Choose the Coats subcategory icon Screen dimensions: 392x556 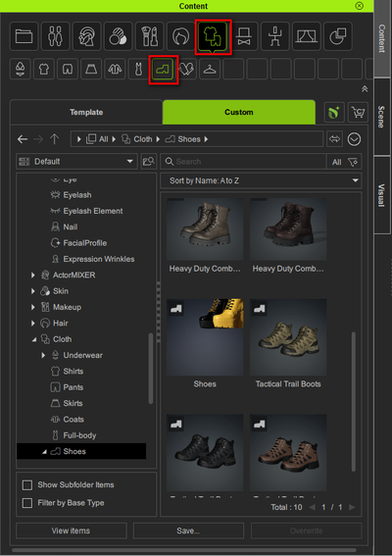click(116, 69)
